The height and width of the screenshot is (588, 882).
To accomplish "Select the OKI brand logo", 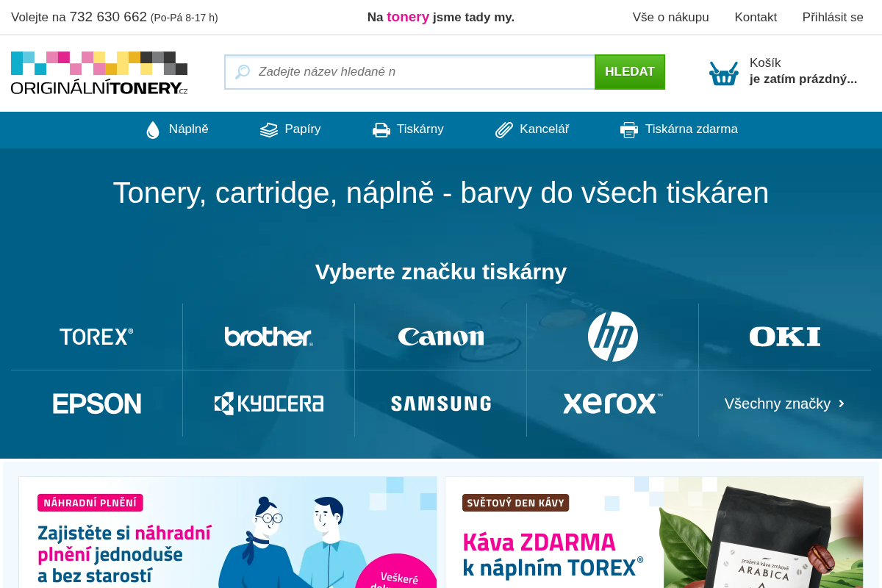I will point(785,337).
